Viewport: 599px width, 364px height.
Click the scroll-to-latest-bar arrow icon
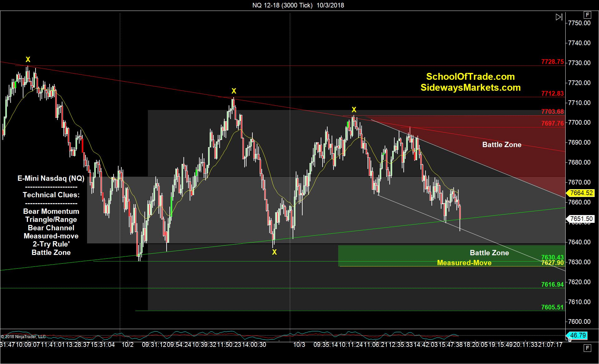coord(559,17)
